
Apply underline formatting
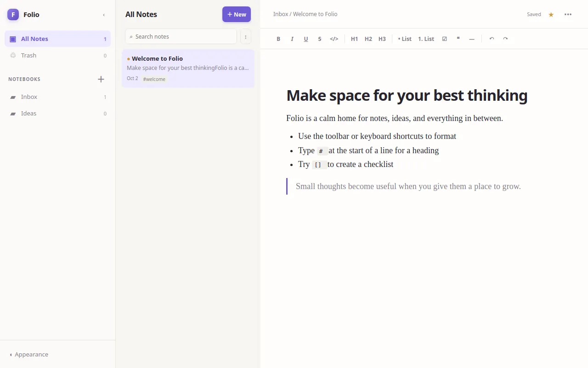coord(306,39)
